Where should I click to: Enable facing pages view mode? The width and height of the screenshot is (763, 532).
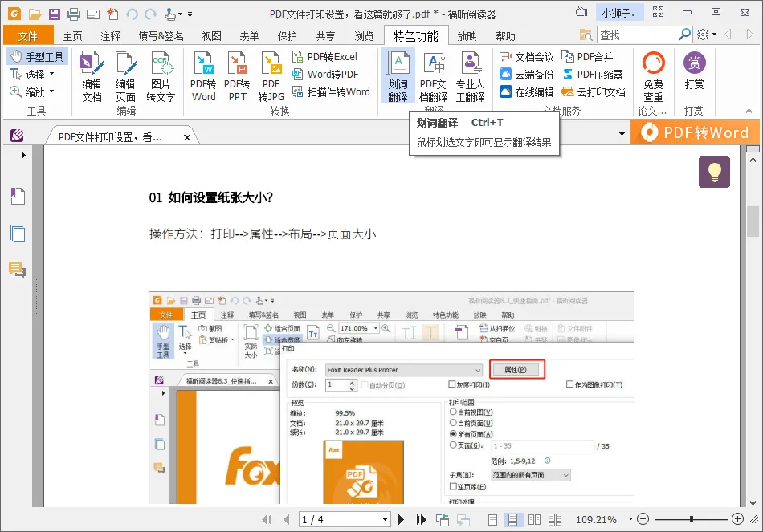click(534, 520)
